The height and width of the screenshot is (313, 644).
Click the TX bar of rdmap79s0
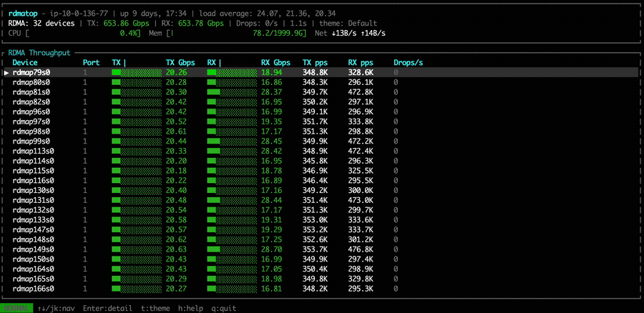pos(137,73)
